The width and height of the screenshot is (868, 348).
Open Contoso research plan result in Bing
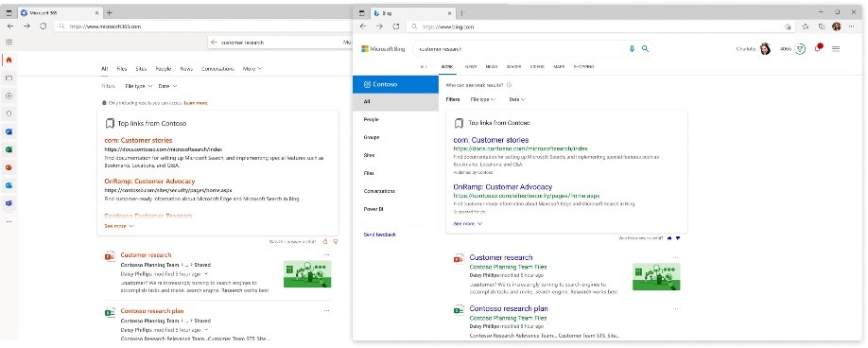pyautogui.click(x=508, y=308)
